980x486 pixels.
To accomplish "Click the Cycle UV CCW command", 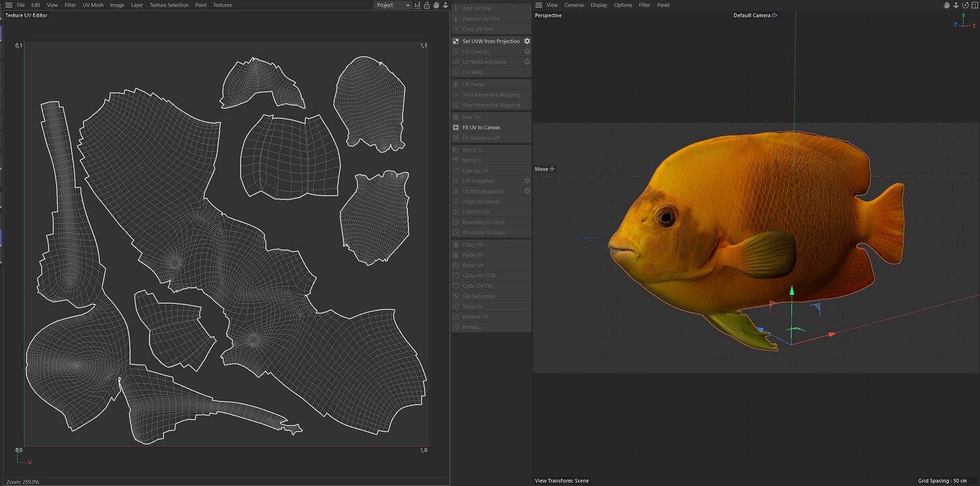I will click(x=491, y=276).
